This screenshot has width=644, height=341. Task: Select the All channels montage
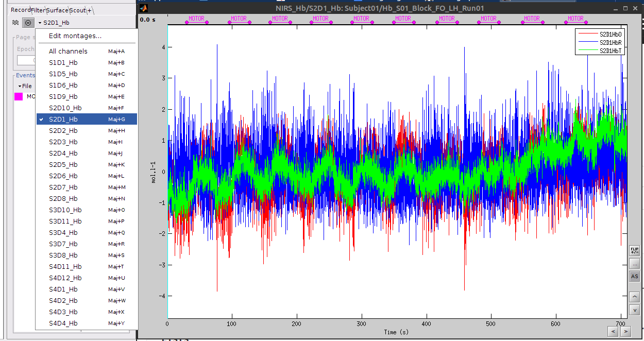87,51
